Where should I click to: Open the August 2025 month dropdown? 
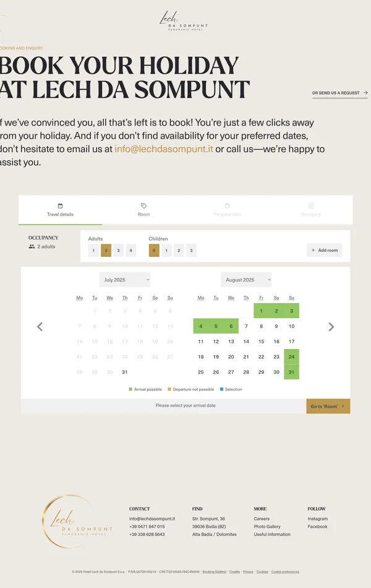coord(246,280)
